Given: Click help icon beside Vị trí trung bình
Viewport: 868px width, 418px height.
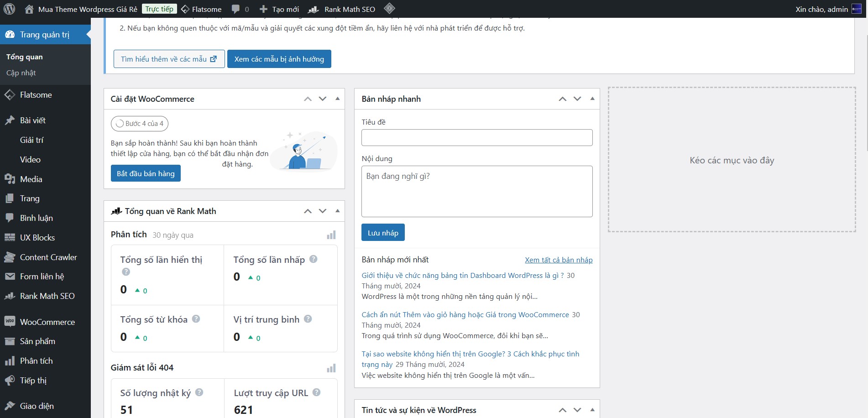Looking at the screenshot, I should tap(308, 319).
